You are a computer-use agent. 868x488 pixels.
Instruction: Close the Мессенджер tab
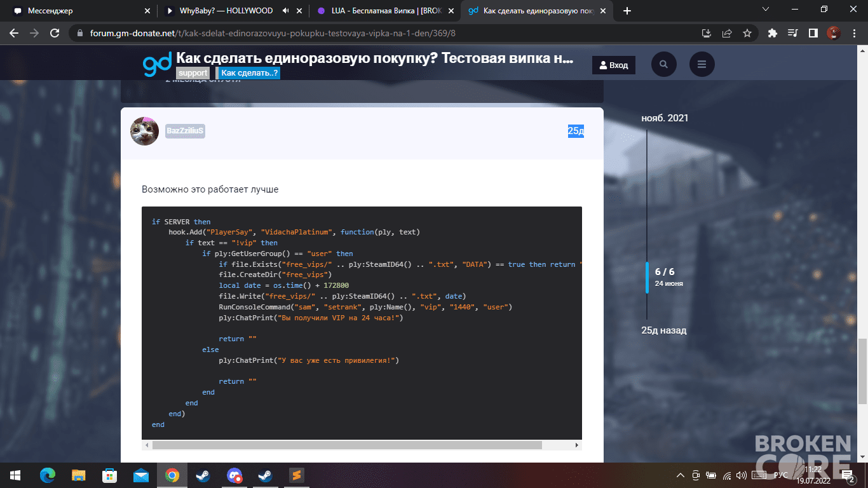(147, 11)
